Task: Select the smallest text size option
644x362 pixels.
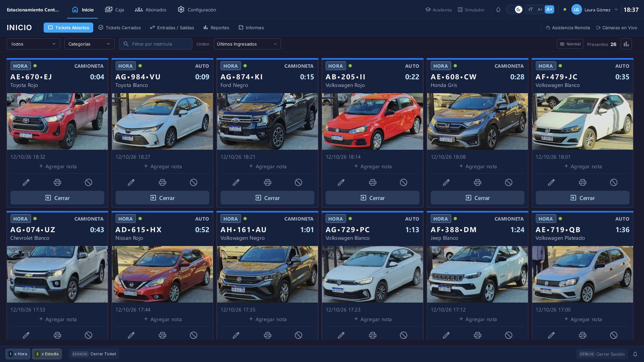Action: click(x=530, y=10)
